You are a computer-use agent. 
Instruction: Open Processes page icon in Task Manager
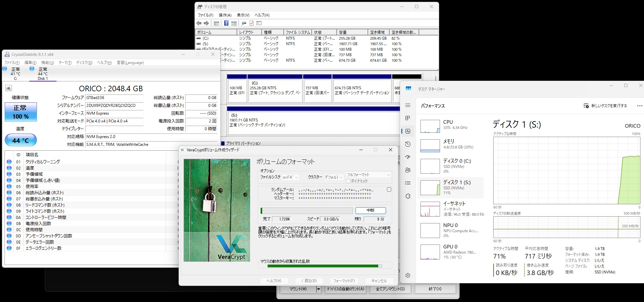pyautogui.click(x=408, y=118)
